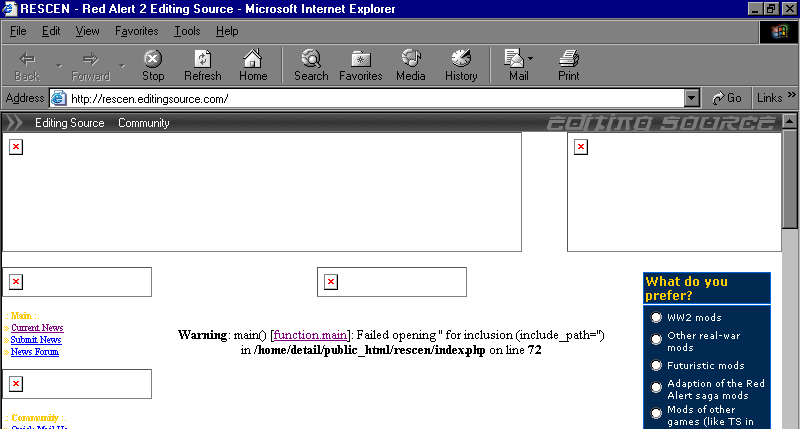This screenshot has width=800, height=429.
Task: Follow the function.main link
Action: (310, 335)
